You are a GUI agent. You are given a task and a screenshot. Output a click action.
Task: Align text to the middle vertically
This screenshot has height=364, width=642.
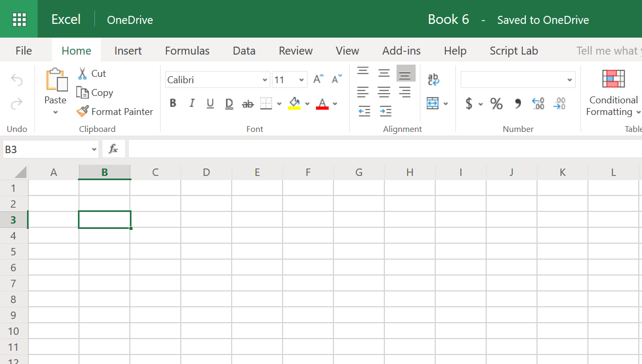(x=384, y=73)
